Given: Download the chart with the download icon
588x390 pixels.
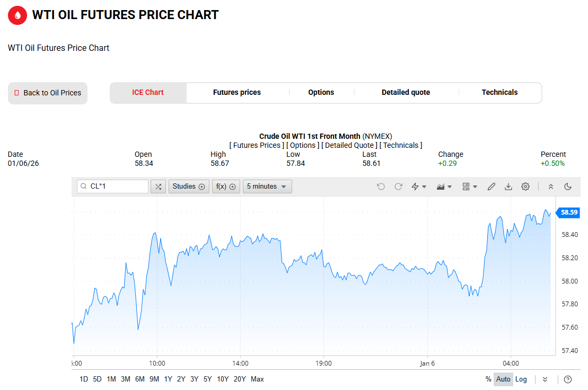Looking at the screenshot, I should (508, 187).
